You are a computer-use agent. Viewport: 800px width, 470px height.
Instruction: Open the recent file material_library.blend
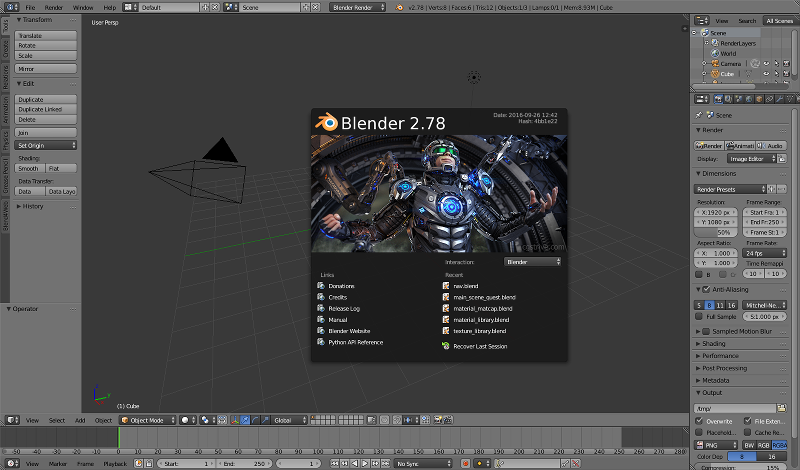[x=481, y=319]
